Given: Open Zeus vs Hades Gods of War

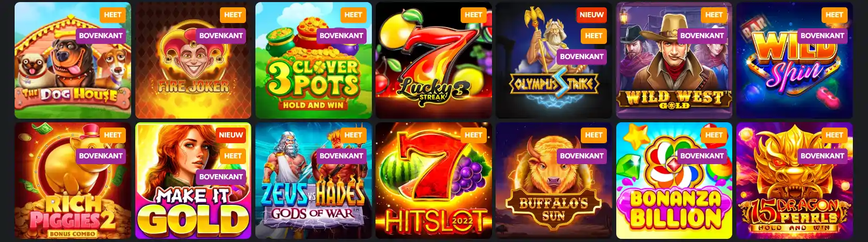Looking at the screenshot, I should (x=313, y=181).
